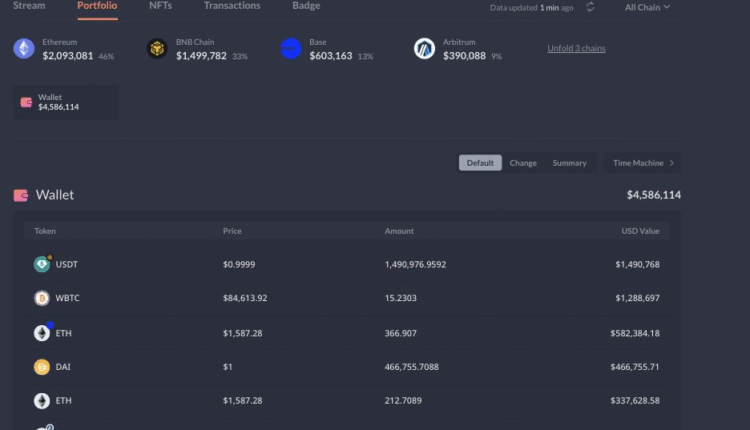Image resolution: width=750 pixels, height=430 pixels.
Task: Click the WBTC token icon
Action: click(42, 298)
